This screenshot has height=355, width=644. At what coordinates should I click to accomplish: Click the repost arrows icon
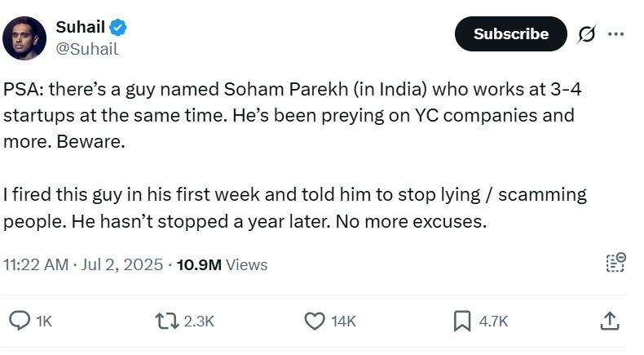pos(166,322)
